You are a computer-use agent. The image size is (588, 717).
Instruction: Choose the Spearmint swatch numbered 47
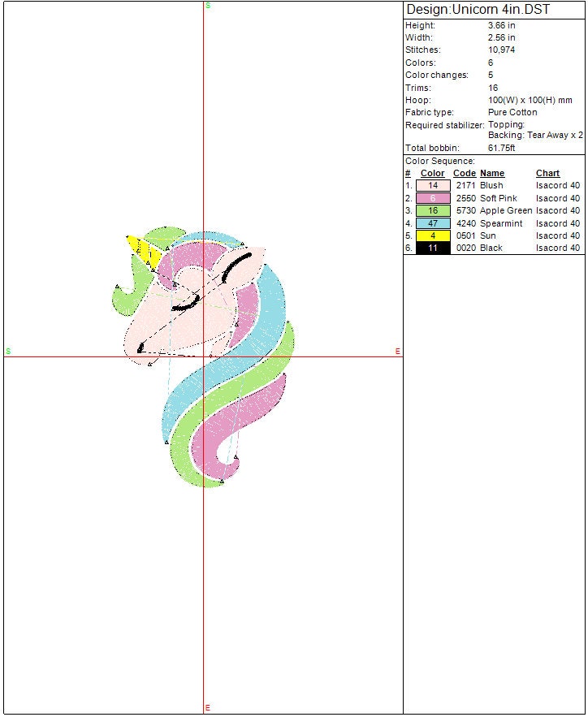click(x=433, y=223)
